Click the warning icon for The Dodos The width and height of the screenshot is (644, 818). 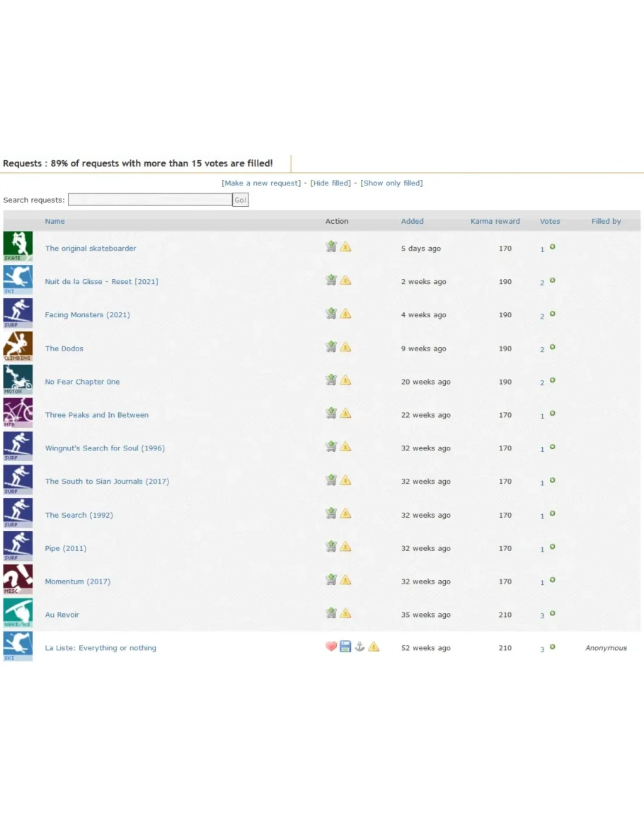pyautogui.click(x=345, y=347)
